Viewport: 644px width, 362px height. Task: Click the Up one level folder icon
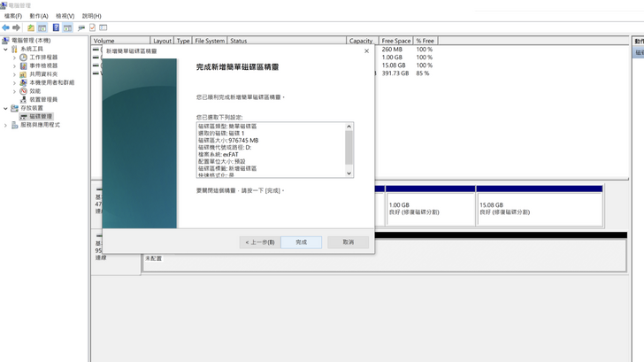tap(31, 27)
